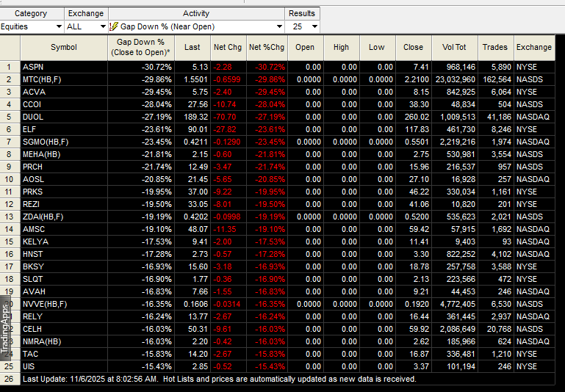Click the Net Chg column header
Screen dimensions: 565x392
coord(228,48)
